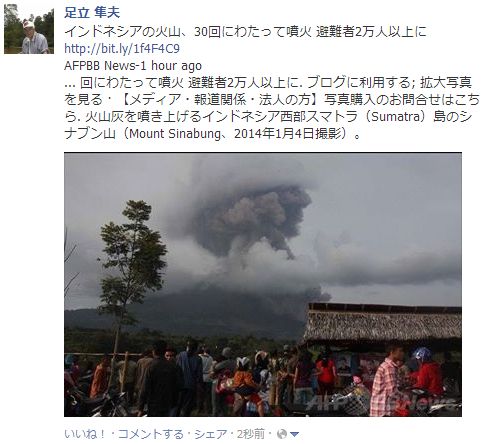484x444 pixels.
Task: Open the audience selector dropdown arrow
Action: (294, 434)
